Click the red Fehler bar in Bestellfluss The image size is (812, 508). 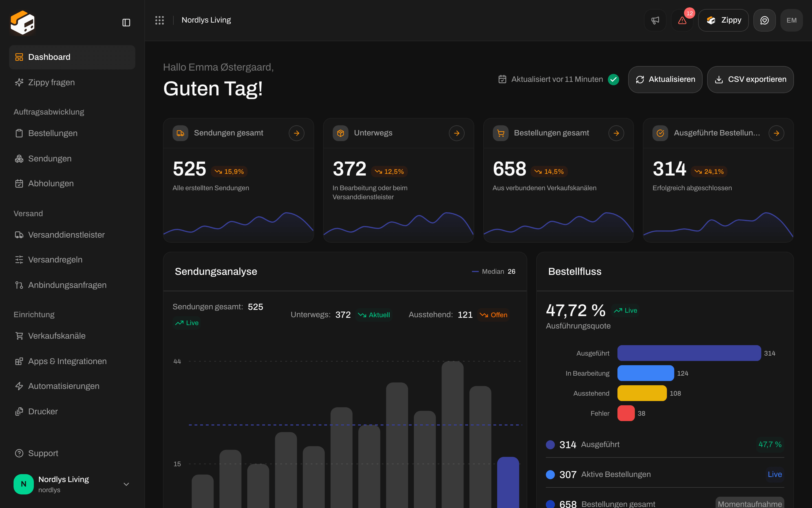[x=626, y=413]
